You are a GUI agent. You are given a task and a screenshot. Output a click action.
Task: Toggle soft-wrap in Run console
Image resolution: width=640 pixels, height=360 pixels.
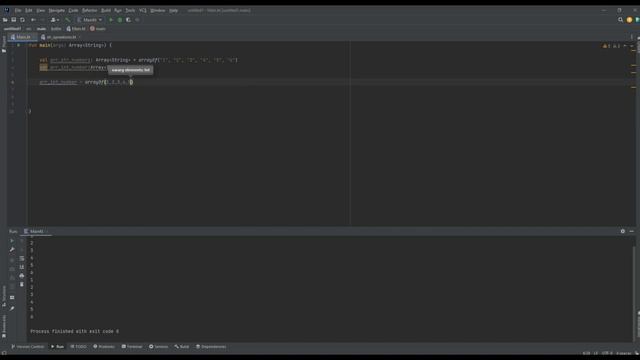(22, 258)
